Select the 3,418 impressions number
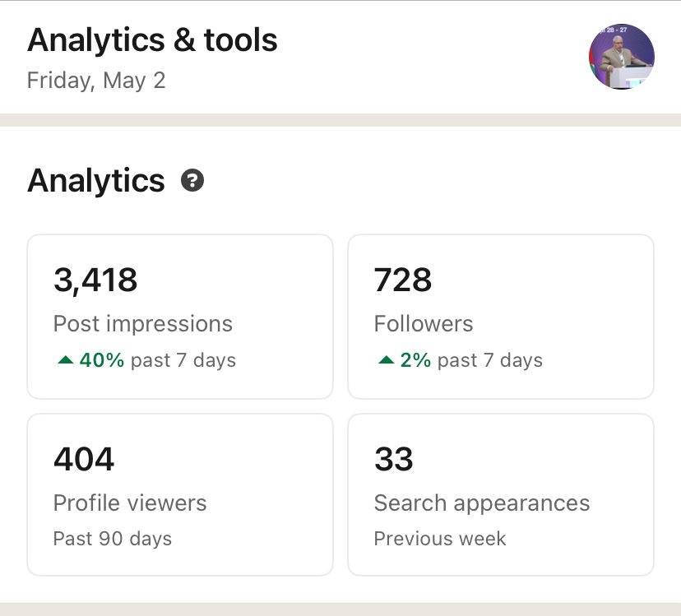Image resolution: width=681 pixels, height=616 pixels. coord(95,280)
